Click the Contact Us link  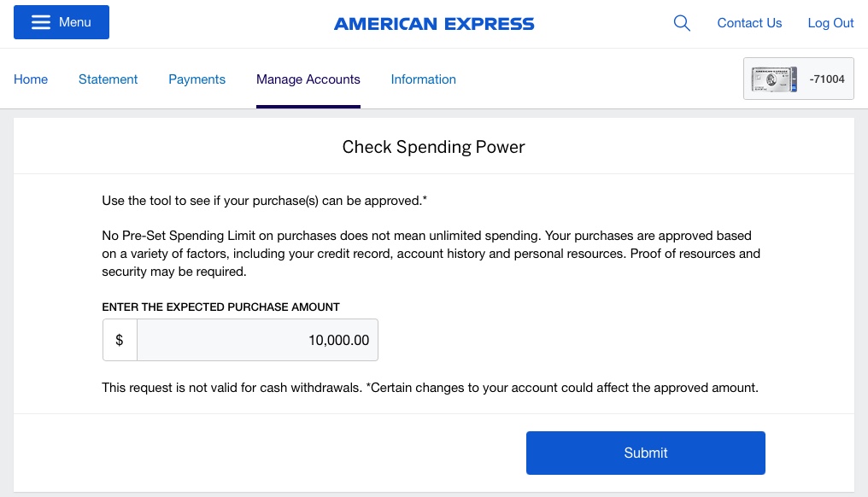(749, 23)
